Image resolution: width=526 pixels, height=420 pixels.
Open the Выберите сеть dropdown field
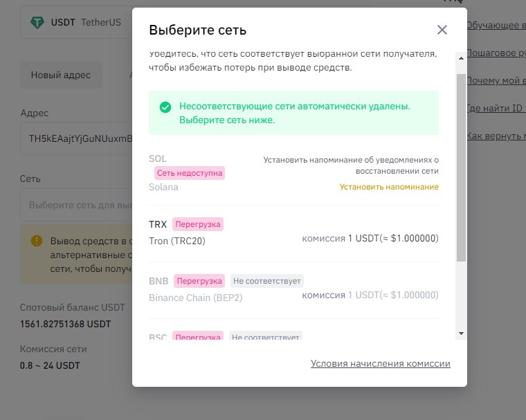click(77, 205)
